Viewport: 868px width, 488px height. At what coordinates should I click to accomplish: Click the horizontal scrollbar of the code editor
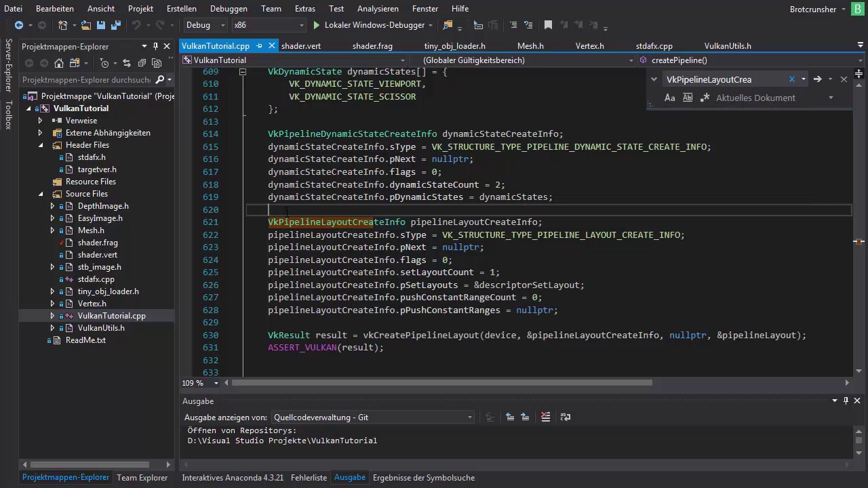pos(441,383)
